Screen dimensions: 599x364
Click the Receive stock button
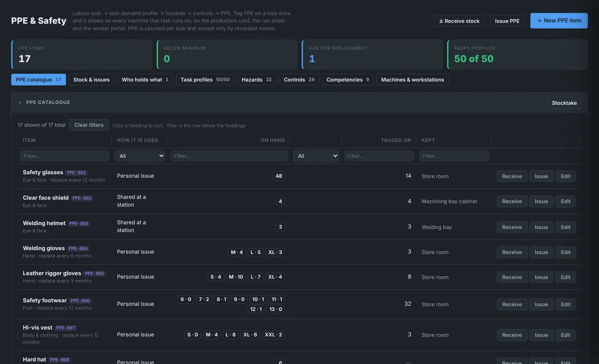pos(459,21)
